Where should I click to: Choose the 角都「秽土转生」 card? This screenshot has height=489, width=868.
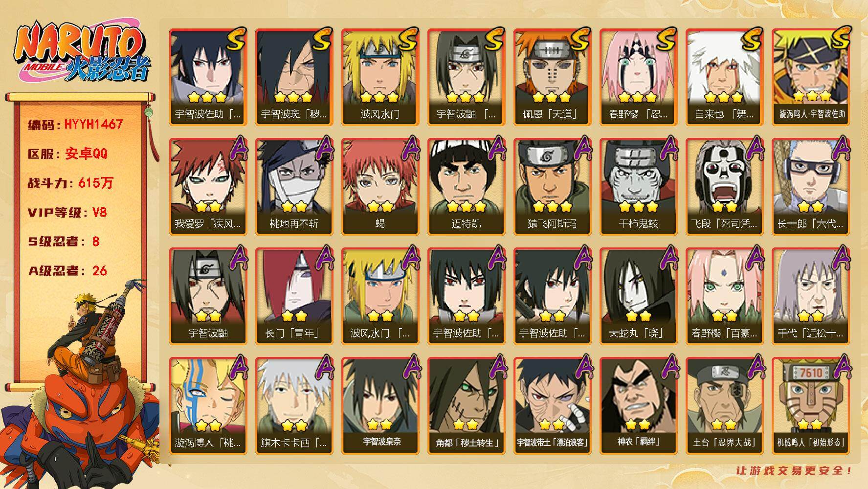click(466, 406)
